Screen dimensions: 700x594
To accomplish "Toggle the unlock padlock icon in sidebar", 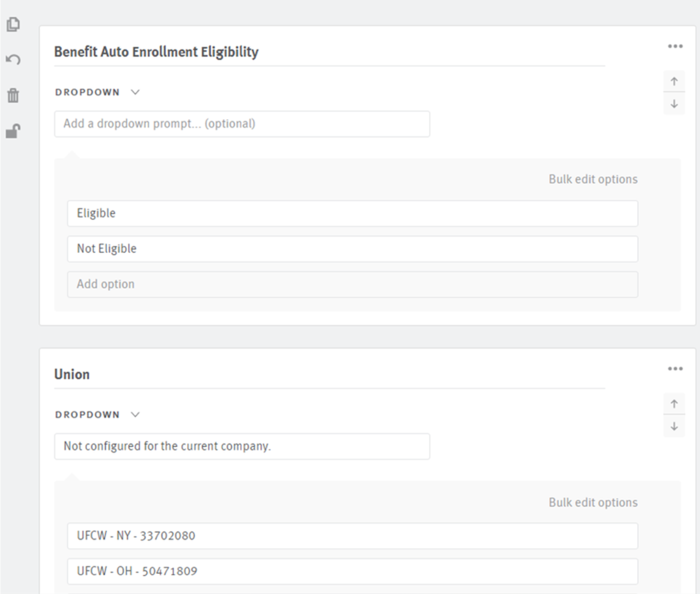I will pyautogui.click(x=13, y=131).
